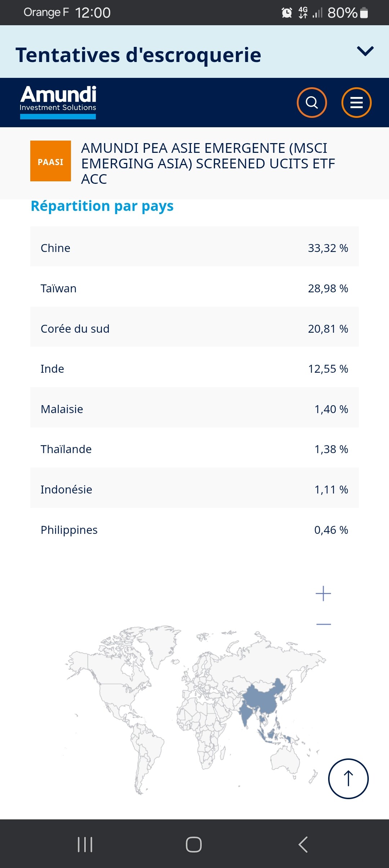Viewport: 389px width, 868px height.
Task: Click the orange PAASI ticker badge
Action: click(50, 161)
